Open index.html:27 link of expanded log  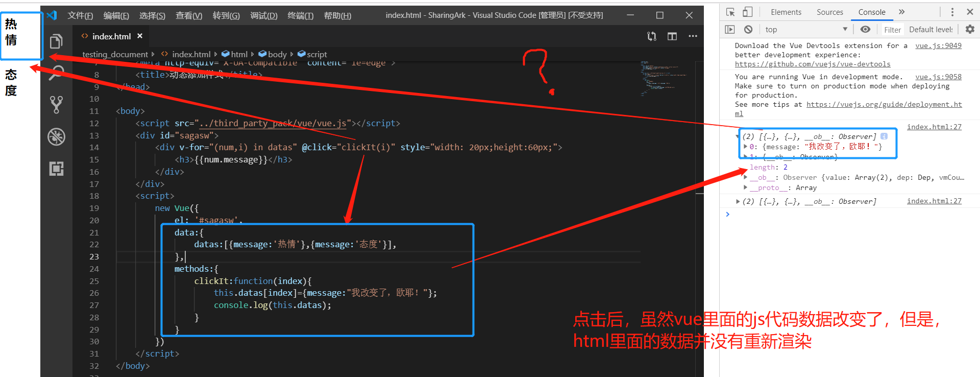[x=934, y=127]
